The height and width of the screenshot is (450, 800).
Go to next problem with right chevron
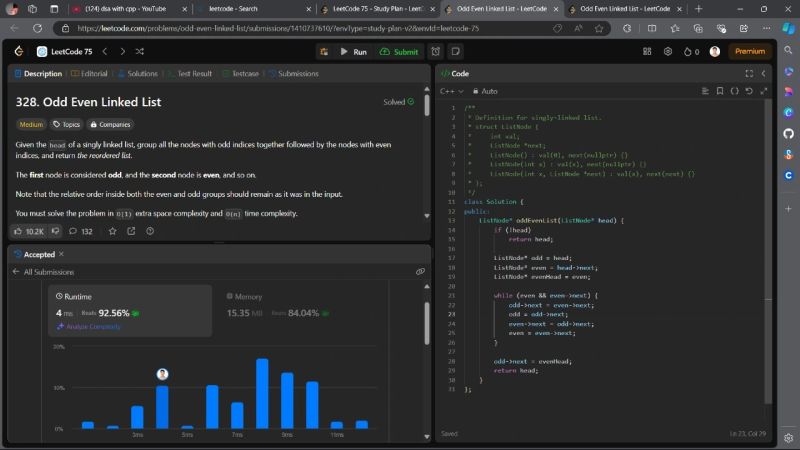(122, 52)
